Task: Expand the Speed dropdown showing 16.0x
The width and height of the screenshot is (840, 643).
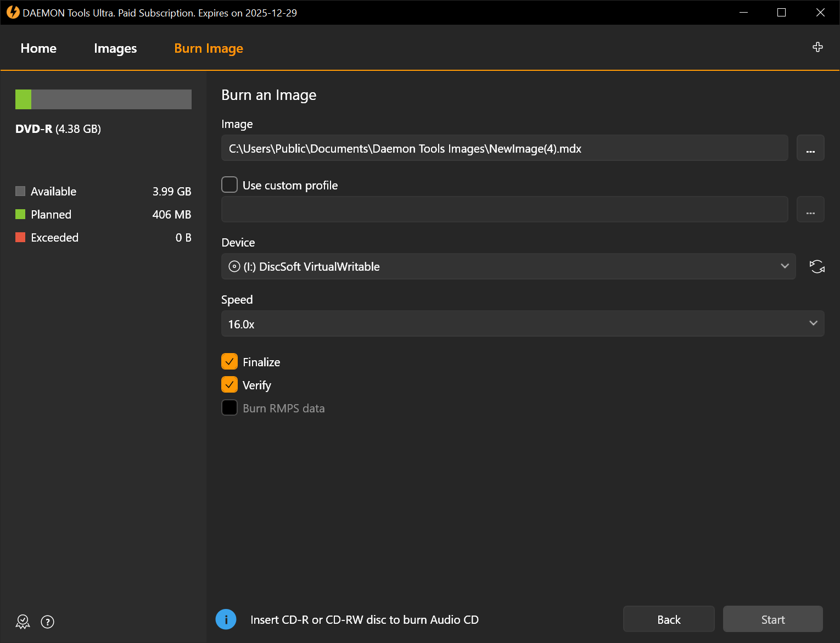Action: (x=522, y=324)
